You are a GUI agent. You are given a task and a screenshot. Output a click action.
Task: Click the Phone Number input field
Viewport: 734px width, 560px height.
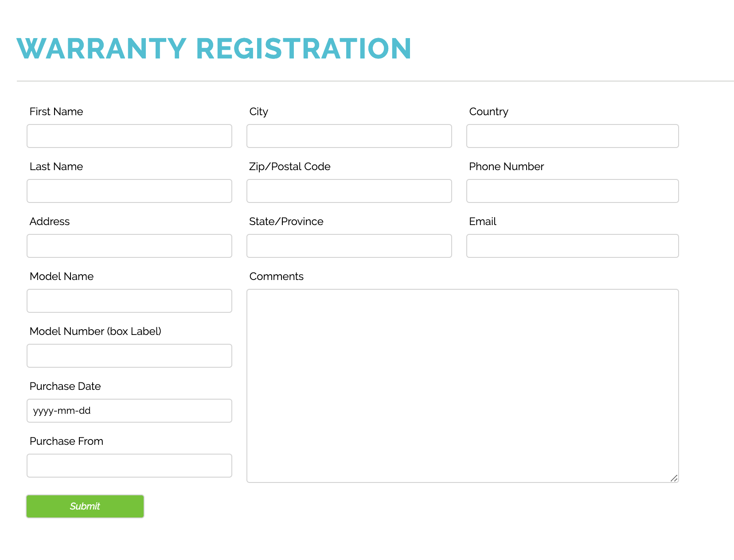[572, 191]
